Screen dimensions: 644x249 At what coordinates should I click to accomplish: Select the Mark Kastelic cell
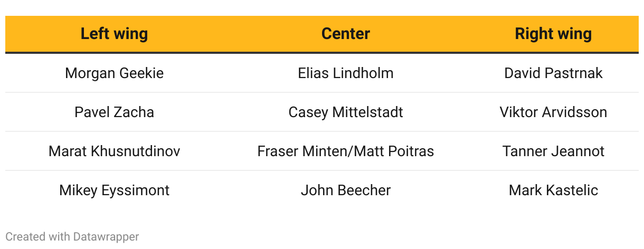tap(553, 190)
